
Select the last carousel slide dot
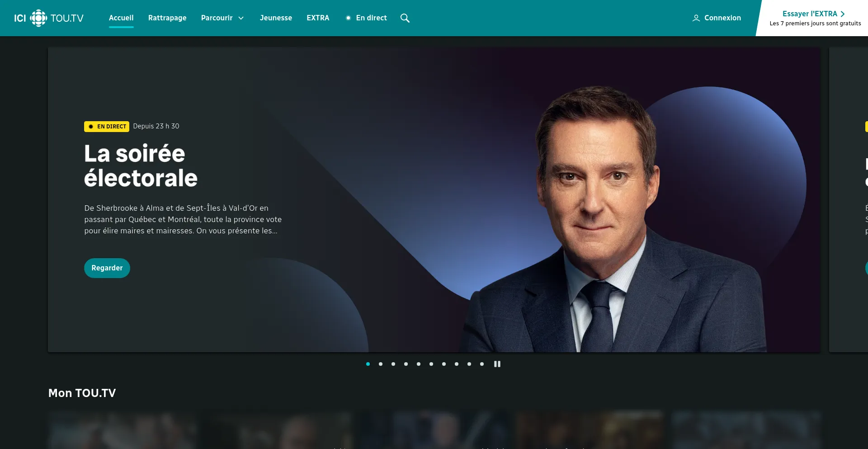(x=482, y=364)
